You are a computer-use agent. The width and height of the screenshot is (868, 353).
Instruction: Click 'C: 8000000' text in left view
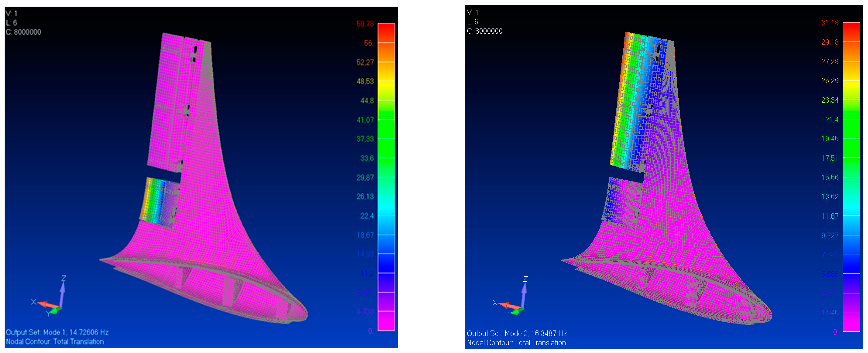pos(23,32)
